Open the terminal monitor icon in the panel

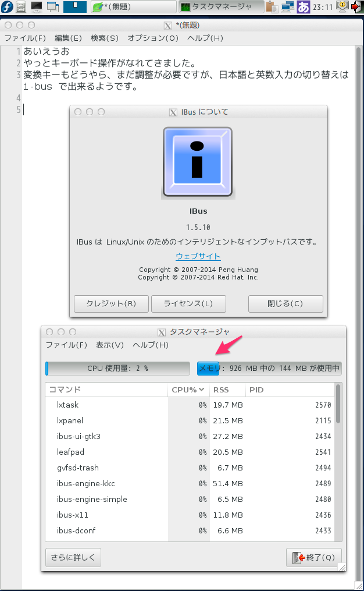point(37,6)
